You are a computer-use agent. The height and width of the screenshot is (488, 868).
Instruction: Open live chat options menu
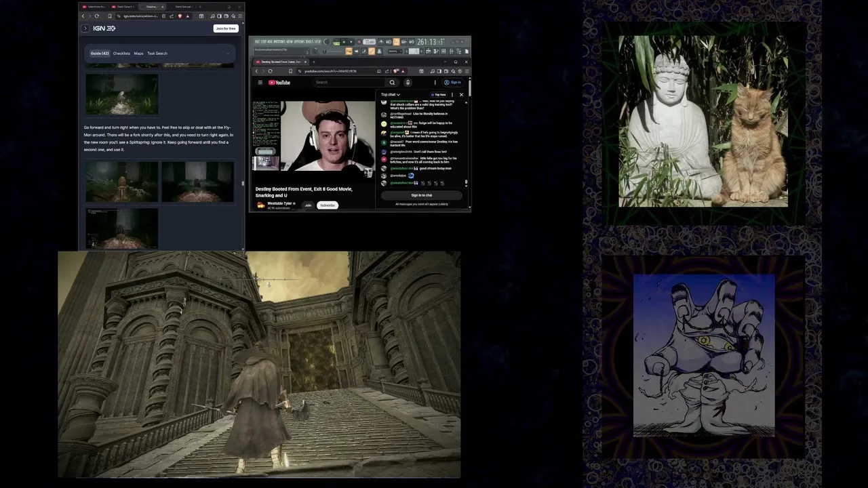pos(452,95)
